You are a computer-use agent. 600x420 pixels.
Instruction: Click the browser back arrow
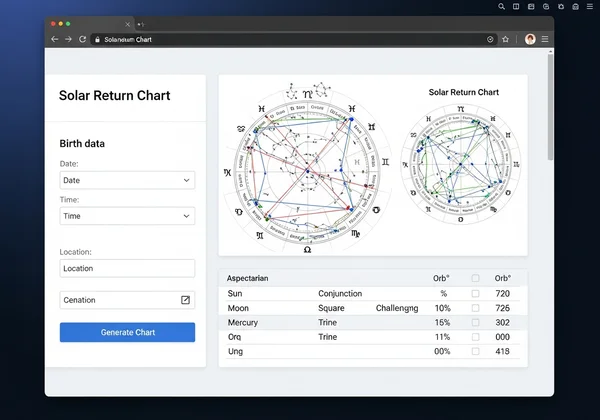coord(54,39)
